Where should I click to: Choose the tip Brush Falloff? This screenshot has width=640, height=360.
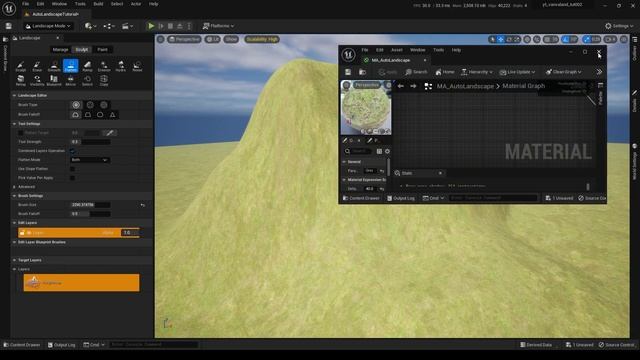pyautogui.click(x=112, y=115)
